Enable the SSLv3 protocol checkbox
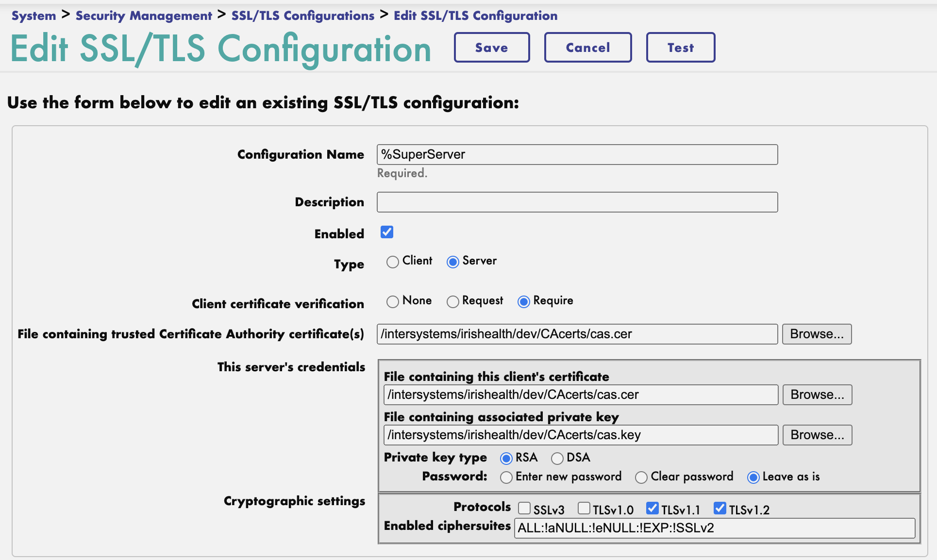Screen dimensions: 937x560 pyautogui.click(x=524, y=508)
